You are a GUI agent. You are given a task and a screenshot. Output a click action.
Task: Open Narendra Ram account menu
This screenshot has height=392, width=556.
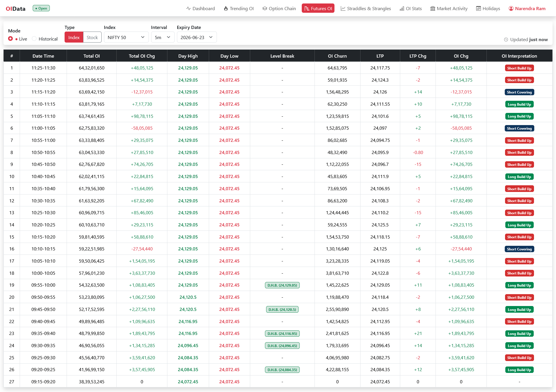tap(527, 8)
